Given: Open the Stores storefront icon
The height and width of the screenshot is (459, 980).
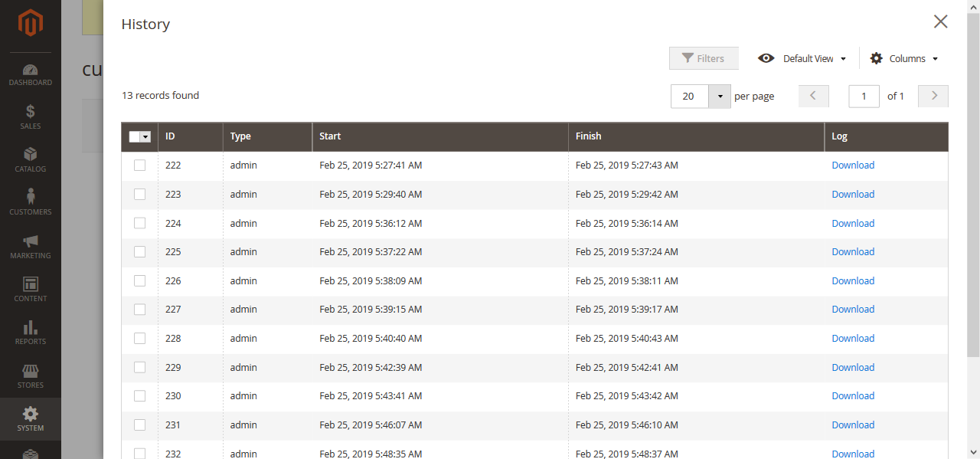Looking at the screenshot, I should tap(31, 372).
